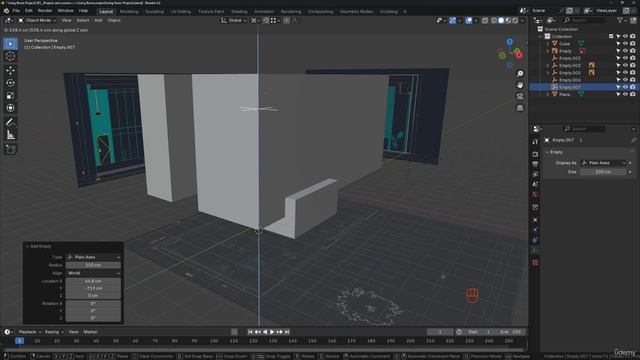Open the Scene properties tab
The height and width of the screenshot is (360, 640).
535,184
